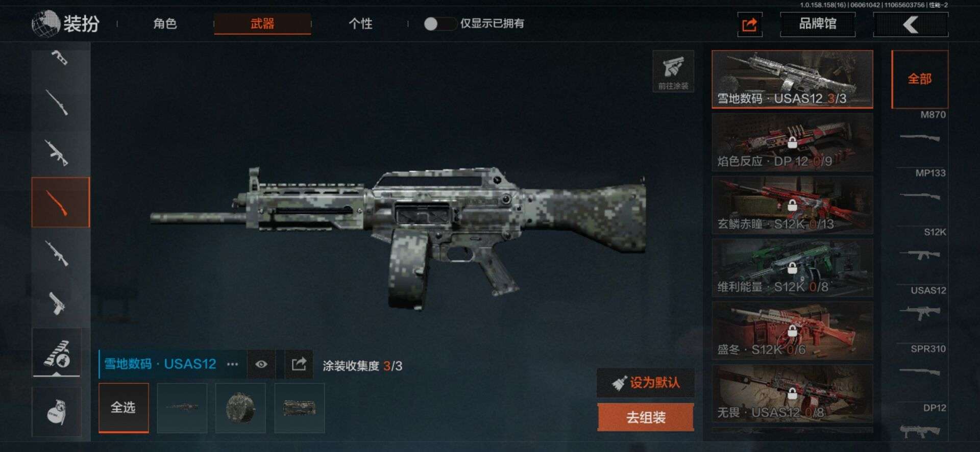Share the 雪地数码 USAS12 skin

coord(299,364)
